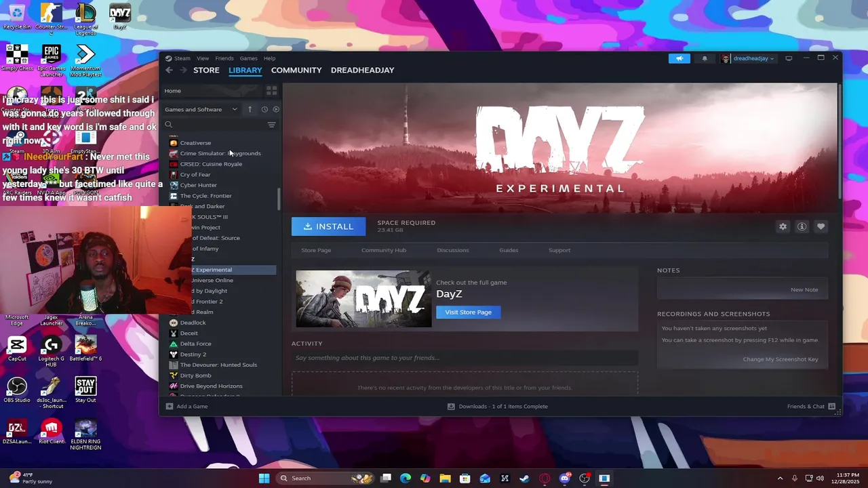Open Downloads status in the bottom bar
Screen dimensions: 868x488
(498, 407)
